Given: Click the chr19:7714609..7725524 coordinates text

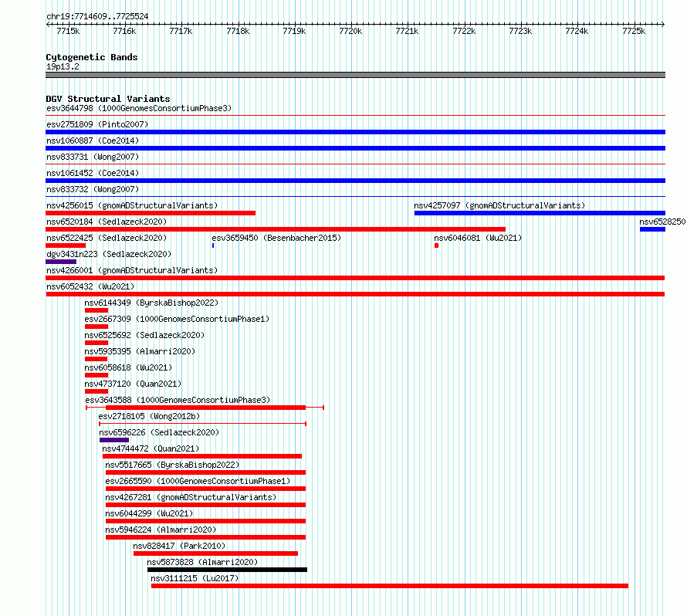Looking at the screenshot, I should tap(97, 16).
